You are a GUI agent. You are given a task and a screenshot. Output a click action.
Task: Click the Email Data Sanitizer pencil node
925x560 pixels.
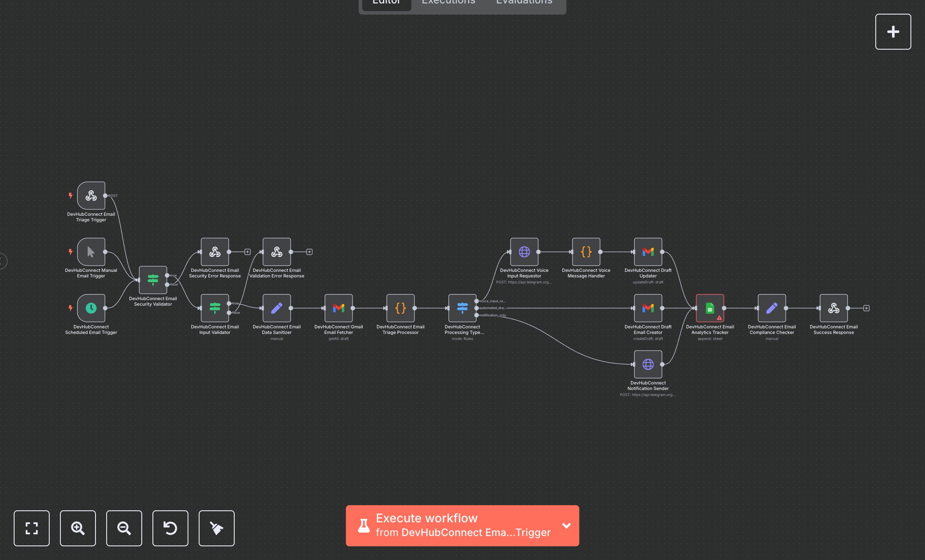click(277, 308)
